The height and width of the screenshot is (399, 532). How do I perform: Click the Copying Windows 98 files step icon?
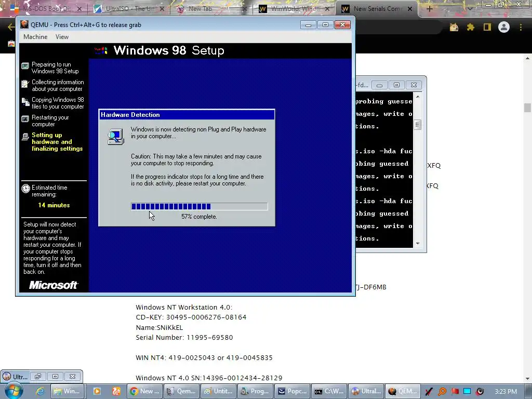click(x=25, y=101)
